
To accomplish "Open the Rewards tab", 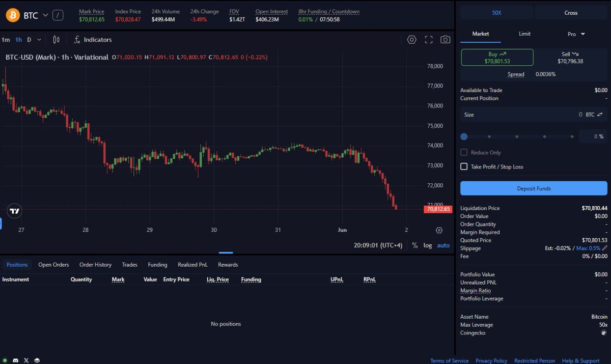I will (228, 265).
